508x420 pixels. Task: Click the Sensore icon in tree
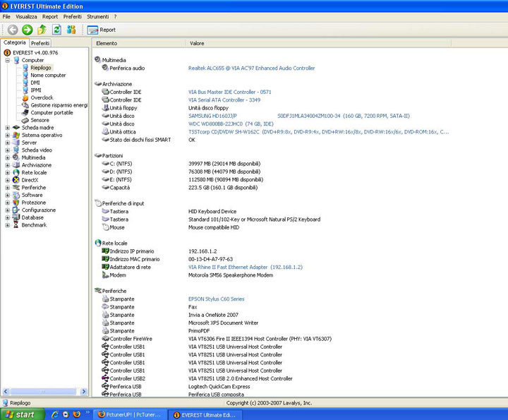25,120
